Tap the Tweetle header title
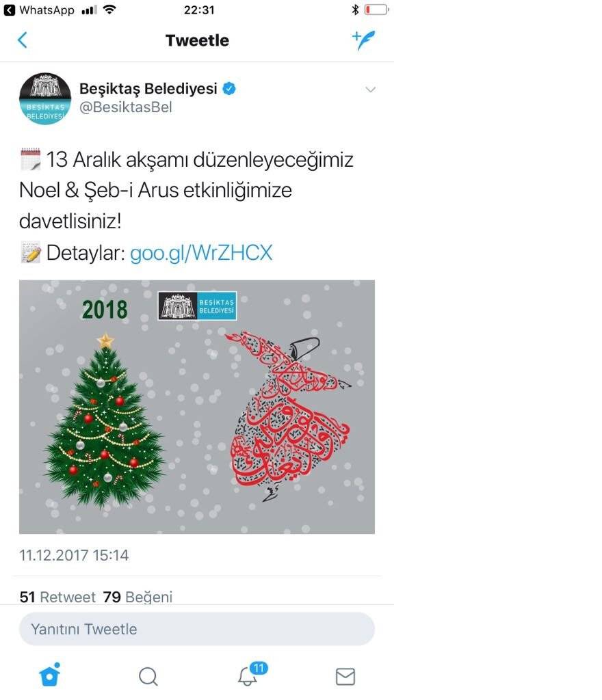This screenshot has width=602, height=700. 198,40
